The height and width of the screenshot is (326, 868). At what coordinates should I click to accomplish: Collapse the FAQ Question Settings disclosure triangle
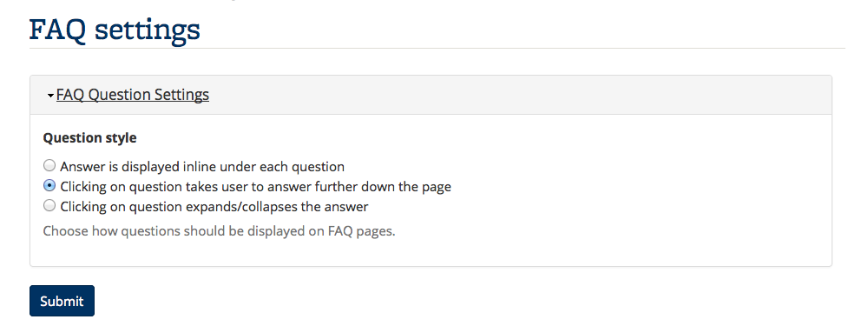[x=51, y=96]
